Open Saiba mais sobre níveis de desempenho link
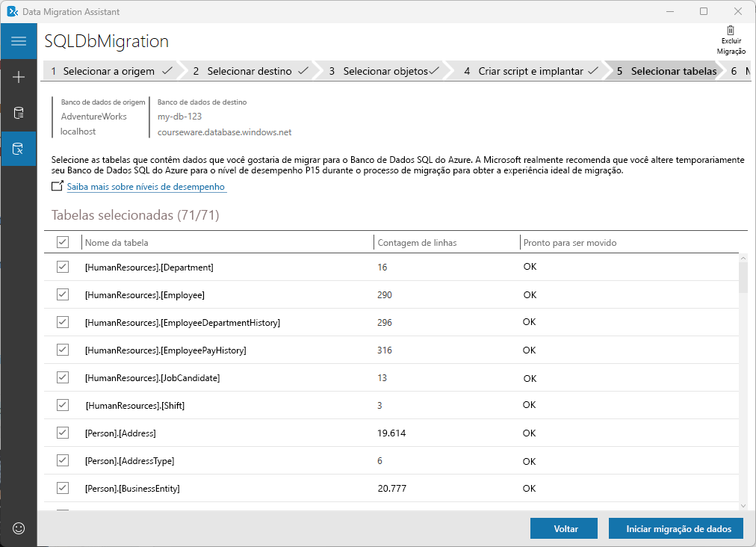 point(146,187)
